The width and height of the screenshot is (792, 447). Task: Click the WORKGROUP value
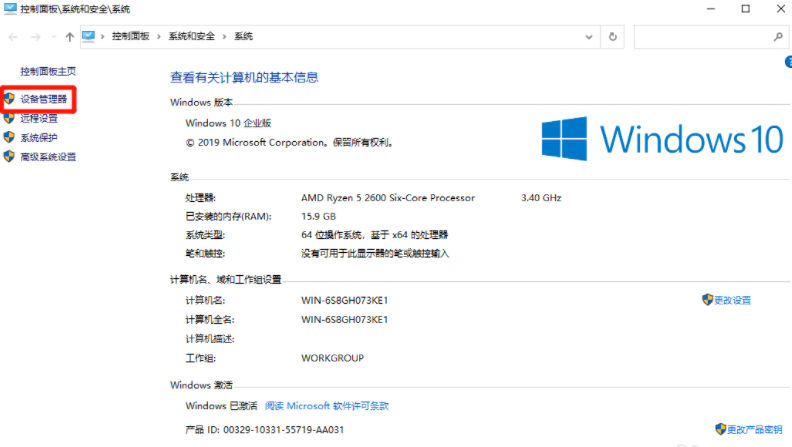[x=332, y=358]
